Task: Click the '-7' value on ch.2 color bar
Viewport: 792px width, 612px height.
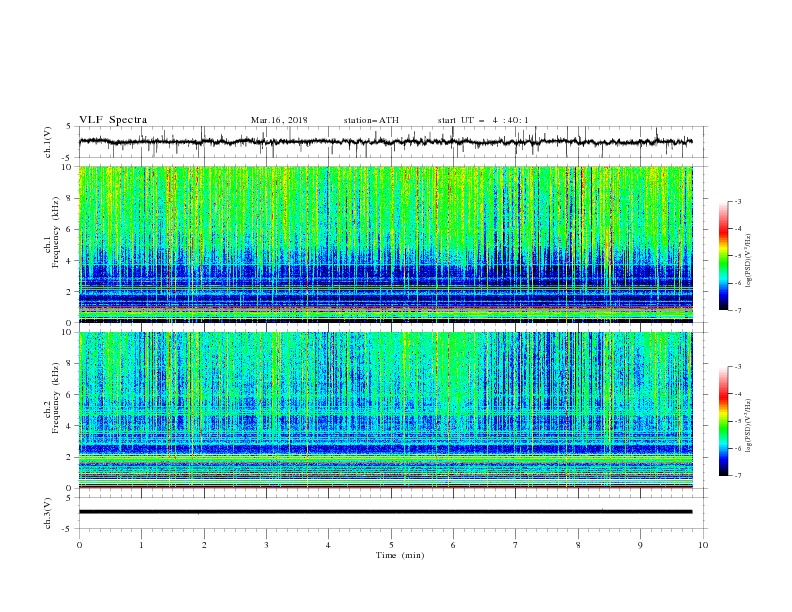Action: pos(737,476)
